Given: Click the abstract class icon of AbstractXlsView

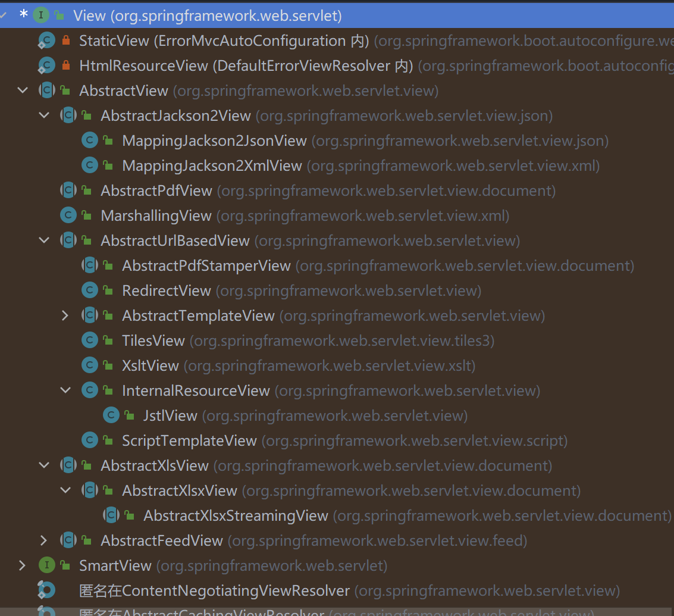Looking at the screenshot, I should [68, 465].
